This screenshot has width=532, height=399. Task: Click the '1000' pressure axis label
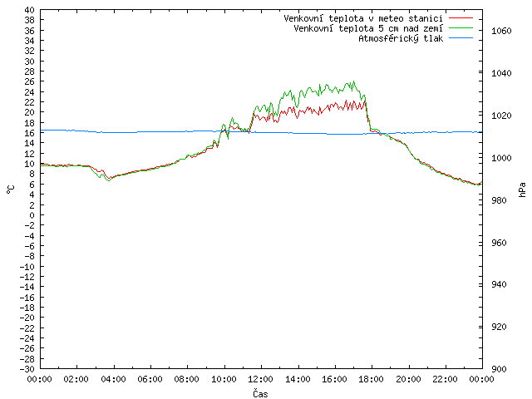pyautogui.click(x=501, y=158)
